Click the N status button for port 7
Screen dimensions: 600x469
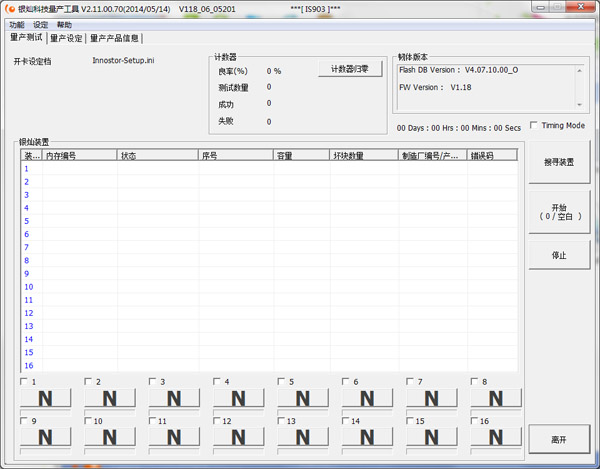pos(432,398)
